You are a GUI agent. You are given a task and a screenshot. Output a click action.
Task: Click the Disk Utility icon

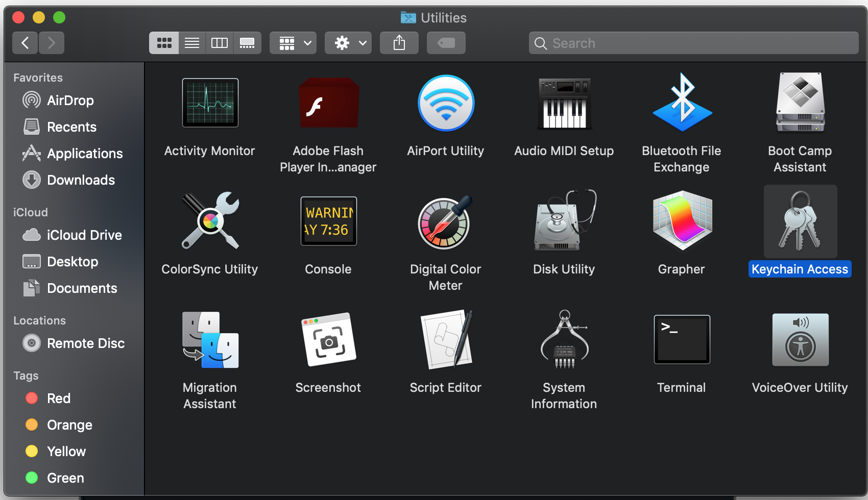click(564, 221)
